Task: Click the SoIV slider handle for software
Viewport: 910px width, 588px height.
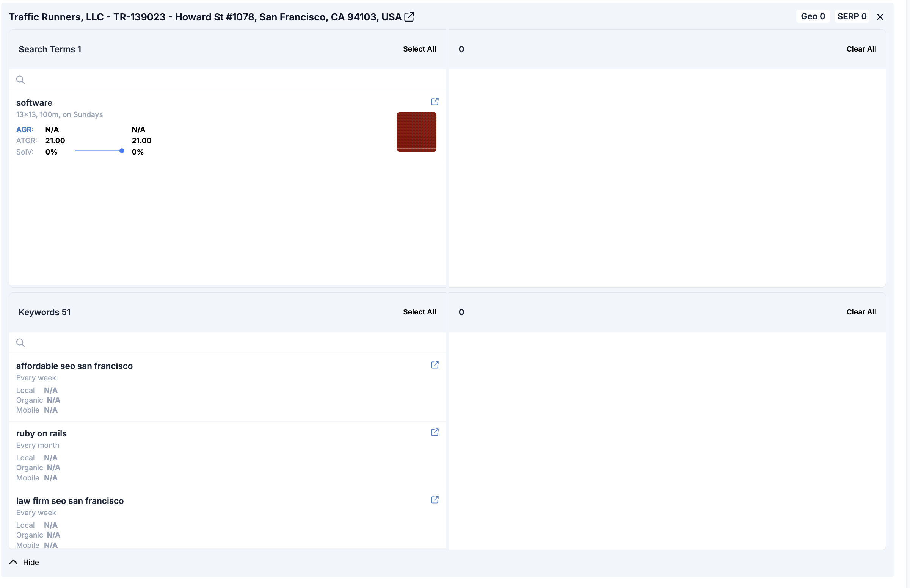Action: (x=122, y=151)
